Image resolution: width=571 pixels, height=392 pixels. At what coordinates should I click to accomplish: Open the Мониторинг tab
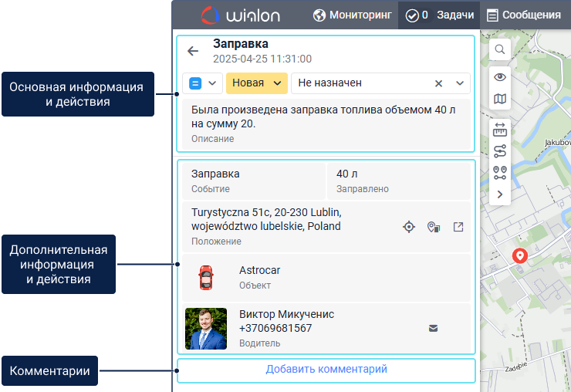(x=352, y=15)
